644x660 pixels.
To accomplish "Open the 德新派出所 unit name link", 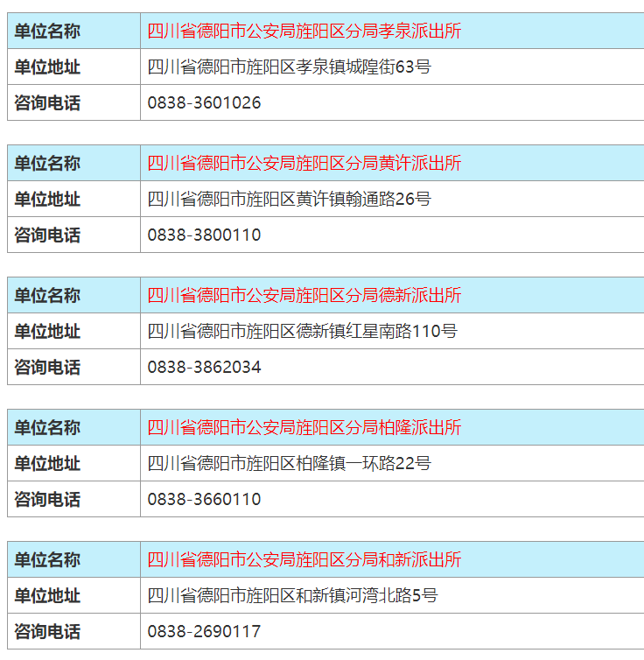I will pos(304,295).
